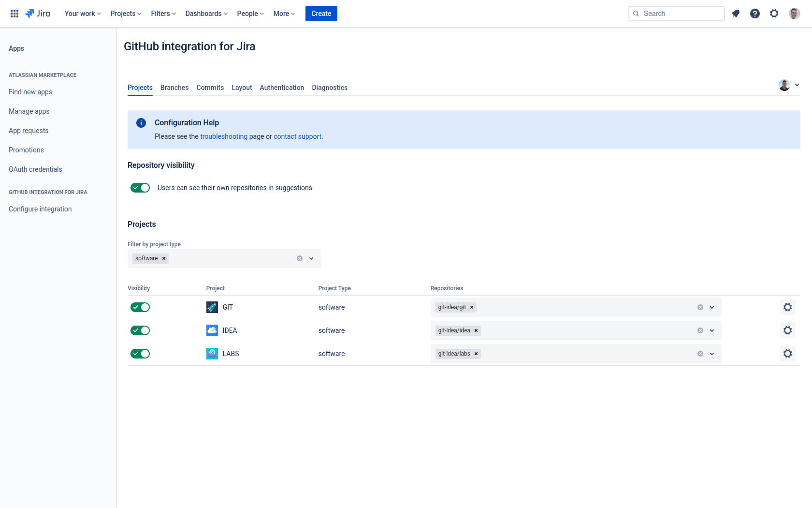Open Manage apps
812x508 pixels.
(29, 111)
